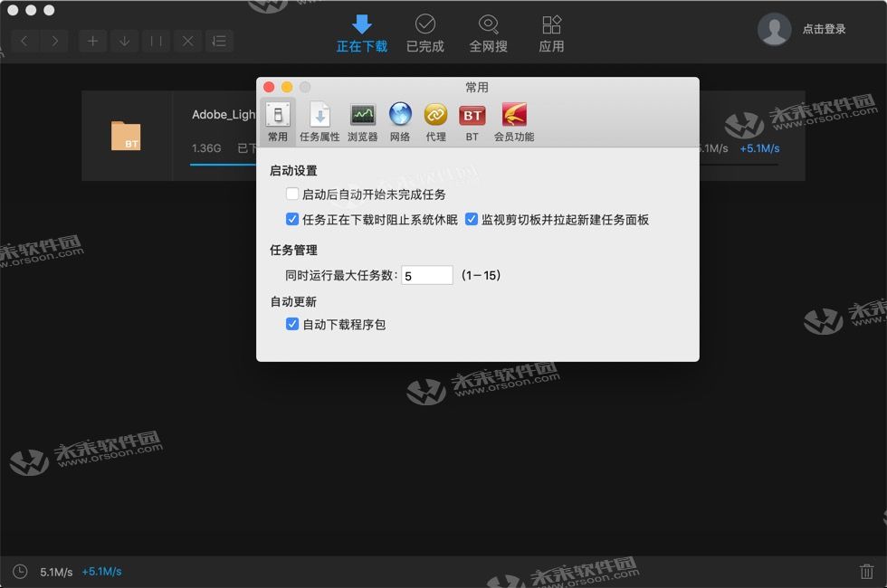Uncheck 任务正在下载时阻止系统休眠

(x=291, y=219)
